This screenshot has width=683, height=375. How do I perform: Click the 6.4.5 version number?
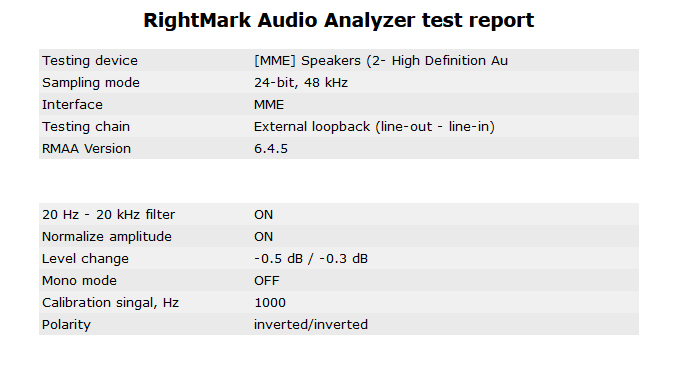pyautogui.click(x=271, y=149)
